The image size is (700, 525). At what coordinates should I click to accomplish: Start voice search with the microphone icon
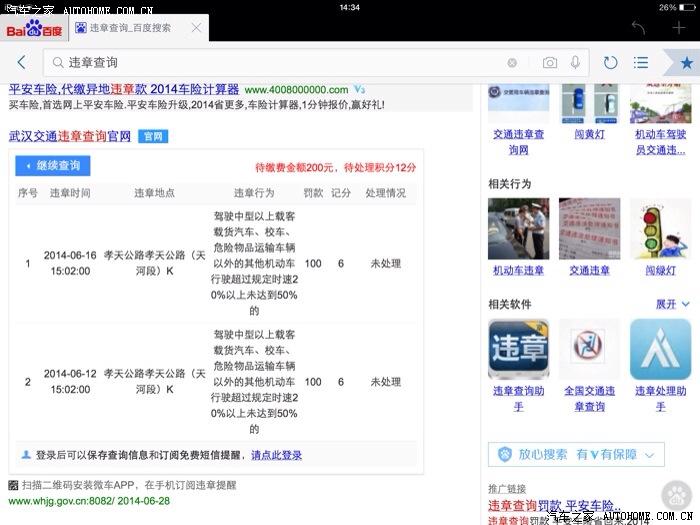[575, 62]
